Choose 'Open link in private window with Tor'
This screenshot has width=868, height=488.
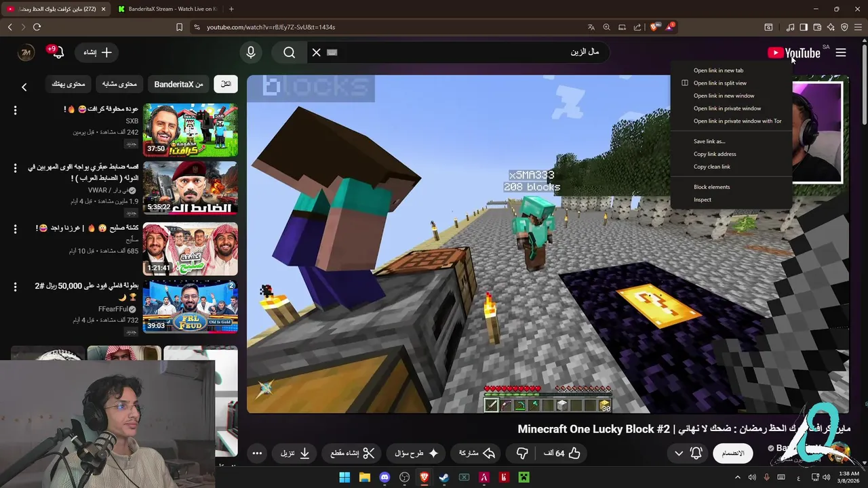pyautogui.click(x=731, y=121)
